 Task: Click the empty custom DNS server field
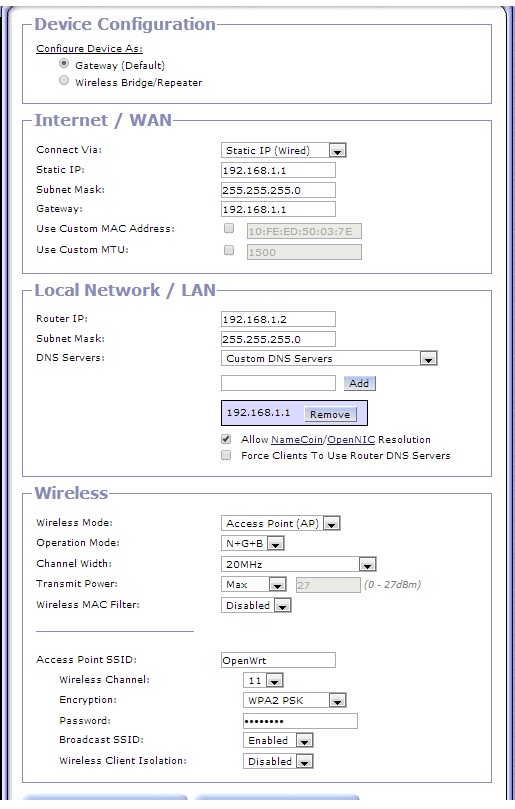(x=278, y=383)
